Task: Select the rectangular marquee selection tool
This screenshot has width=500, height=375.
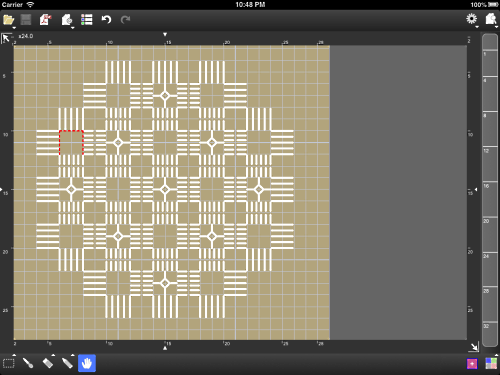Action: (x=9, y=363)
